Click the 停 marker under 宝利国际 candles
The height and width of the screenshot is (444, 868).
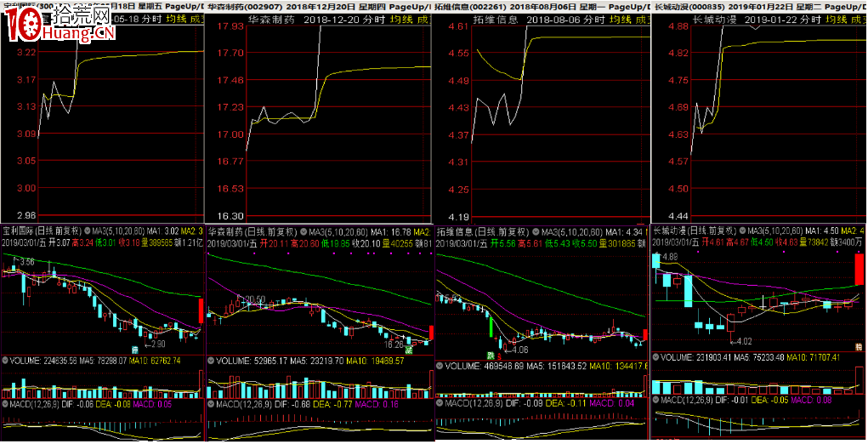tap(134, 350)
